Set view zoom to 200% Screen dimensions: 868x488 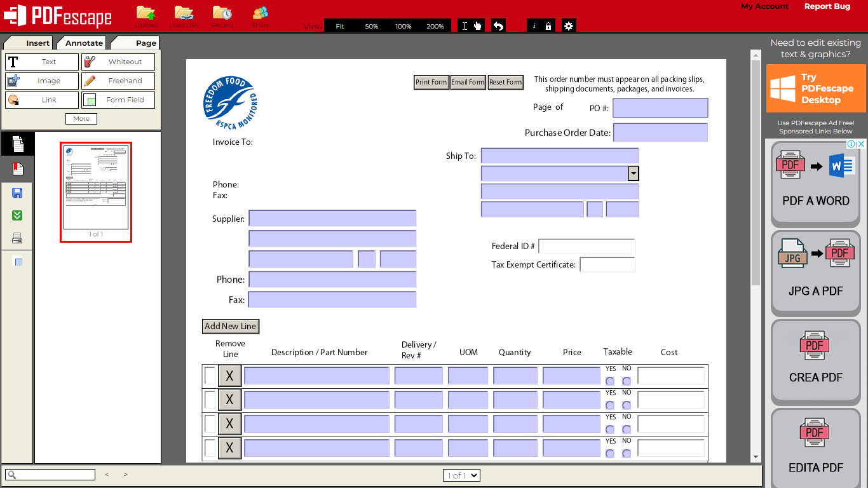pos(435,26)
